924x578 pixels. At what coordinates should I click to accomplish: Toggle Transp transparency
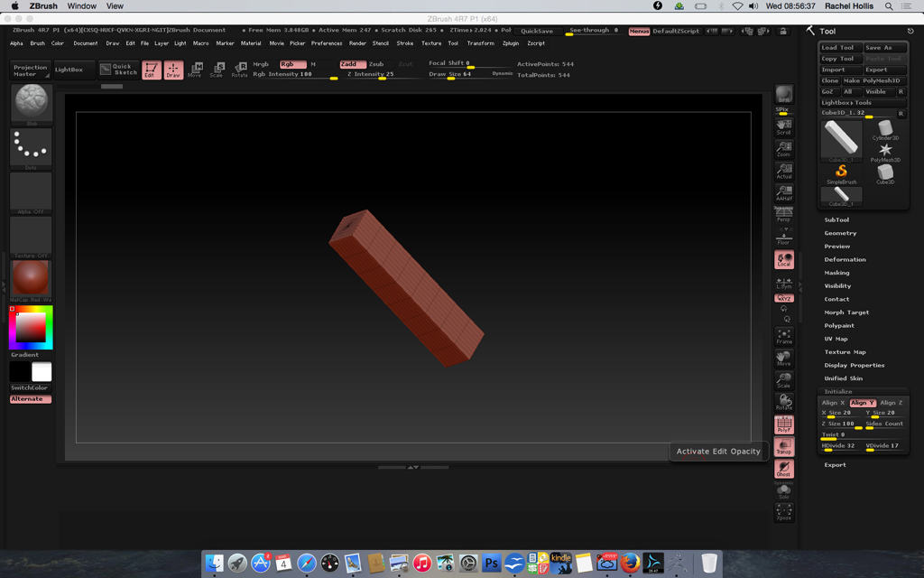coord(784,446)
